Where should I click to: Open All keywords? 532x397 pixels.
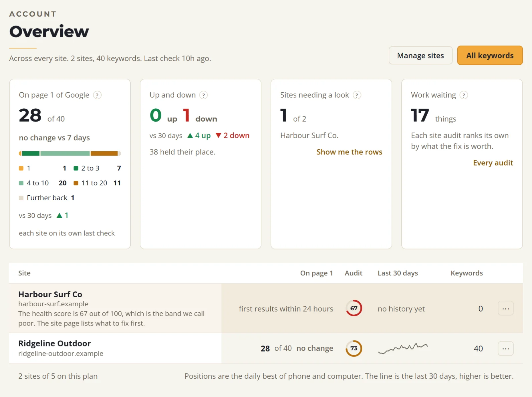click(x=490, y=55)
